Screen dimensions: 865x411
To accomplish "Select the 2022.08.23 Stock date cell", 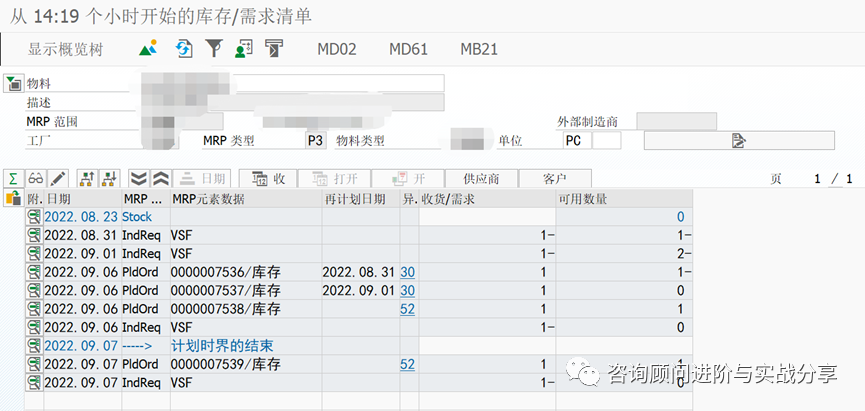I will click(82, 217).
